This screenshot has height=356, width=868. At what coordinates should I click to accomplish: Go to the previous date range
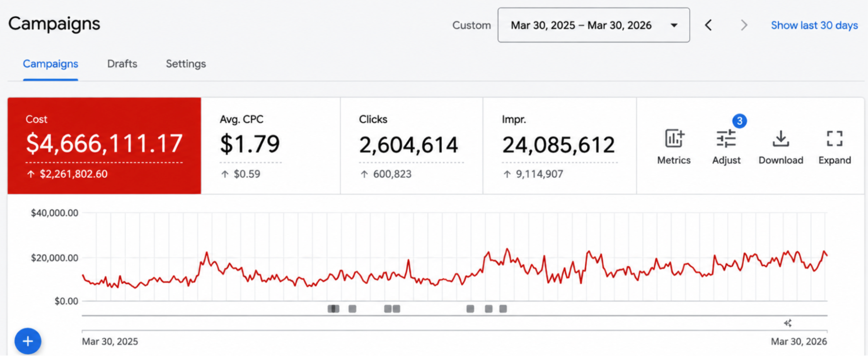tap(708, 25)
